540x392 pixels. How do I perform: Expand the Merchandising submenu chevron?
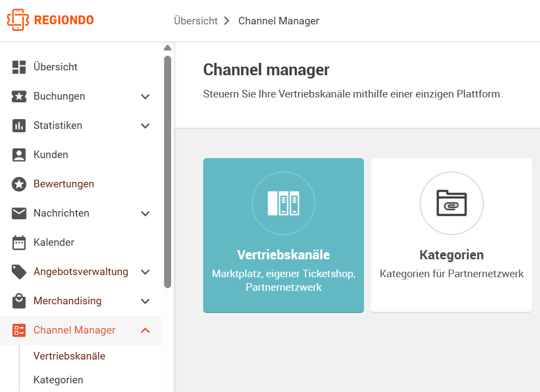145,302
